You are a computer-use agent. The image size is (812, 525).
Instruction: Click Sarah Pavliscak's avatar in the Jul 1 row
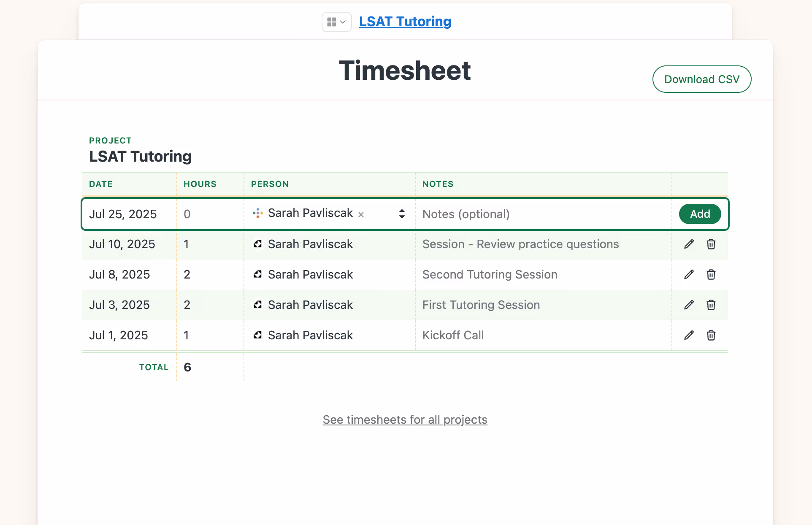coord(258,335)
